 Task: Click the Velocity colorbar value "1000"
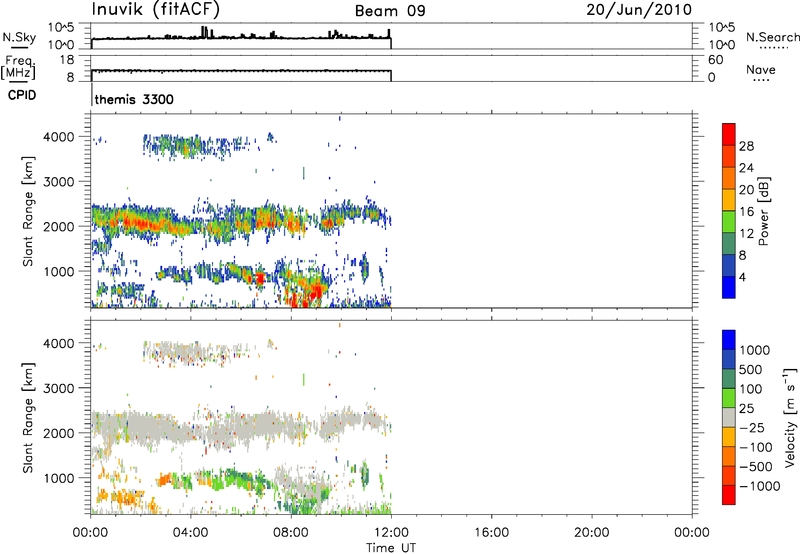pyautogui.click(x=754, y=350)
